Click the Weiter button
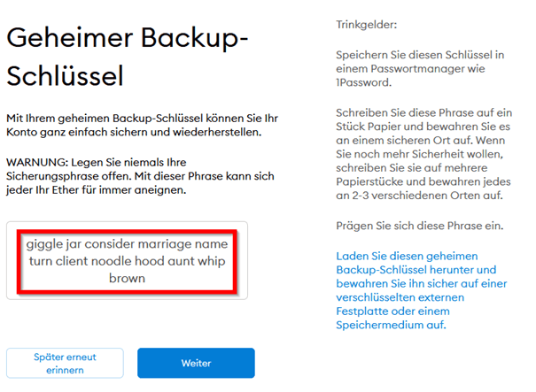The height and width of the screenshot is (392, 536). tap(196, 363)
